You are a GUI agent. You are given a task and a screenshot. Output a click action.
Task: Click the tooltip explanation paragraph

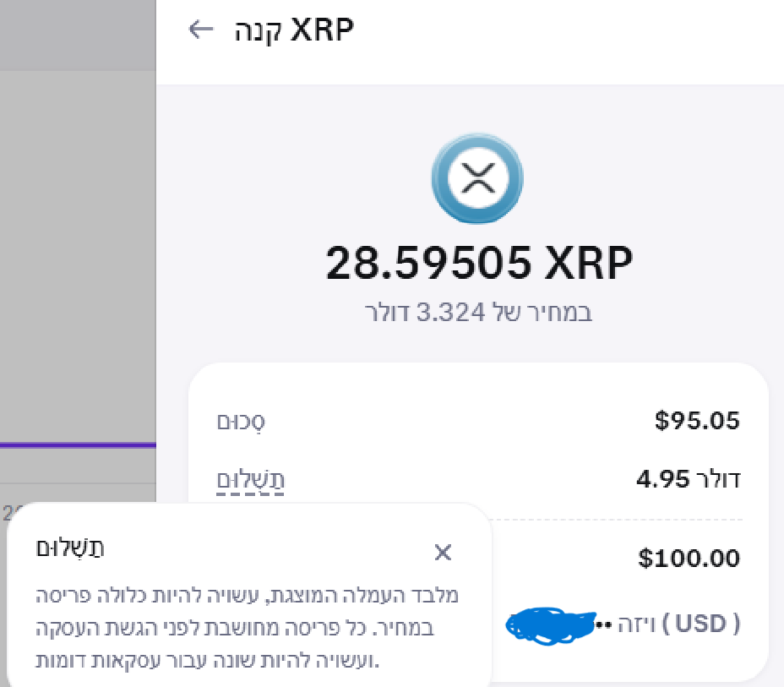[x=247, y=627]
